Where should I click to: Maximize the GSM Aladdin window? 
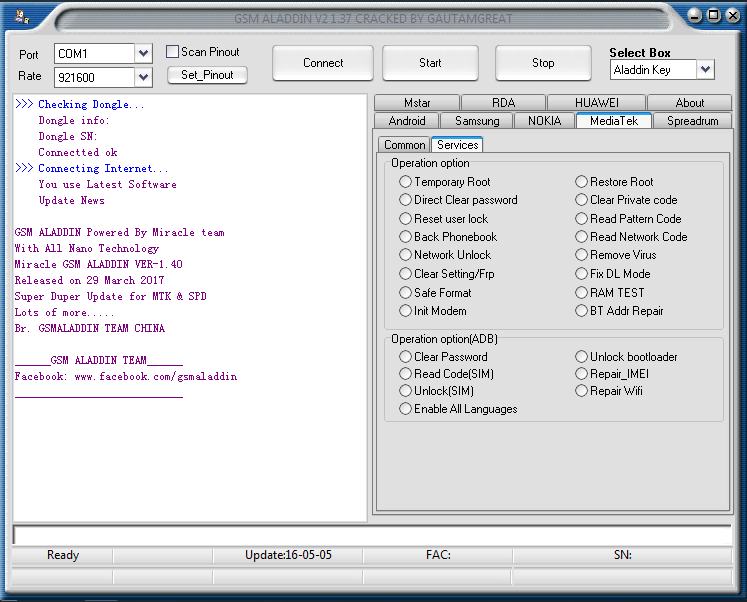coord(714,16)
